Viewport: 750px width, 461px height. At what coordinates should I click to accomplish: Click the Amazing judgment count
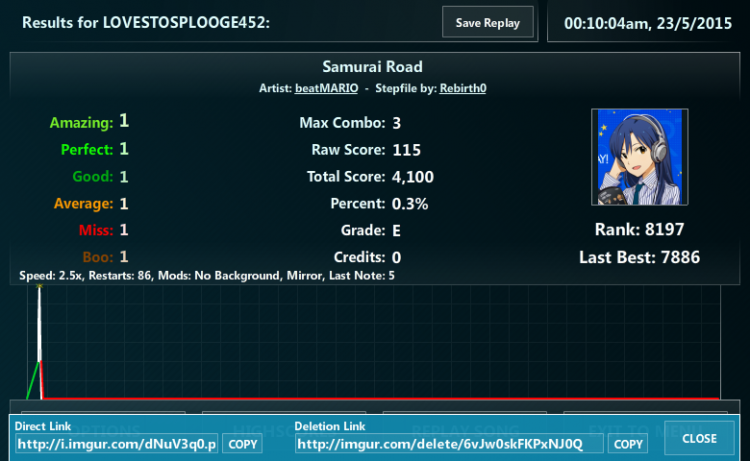coord(124,121)
